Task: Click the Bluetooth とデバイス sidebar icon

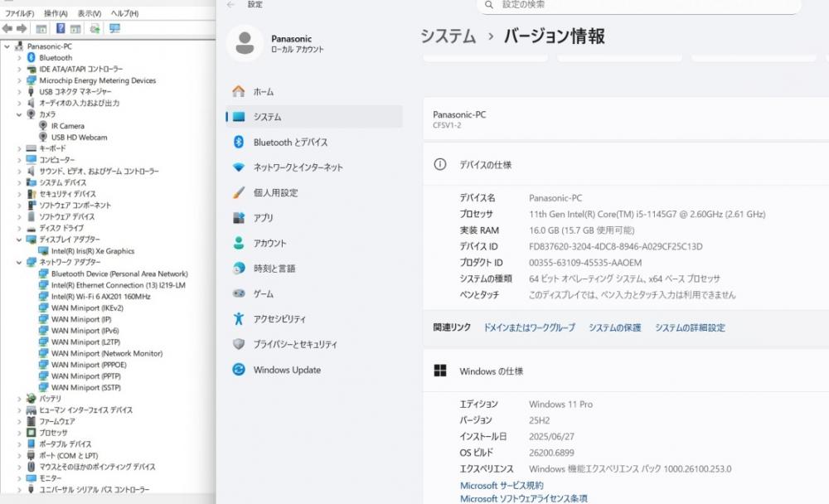Action: point(239,142)
